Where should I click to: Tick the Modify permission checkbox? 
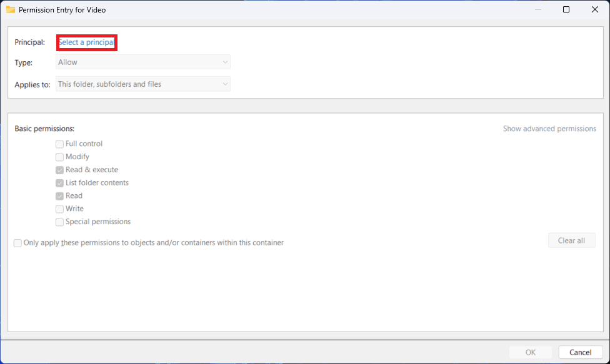(59, 157)
